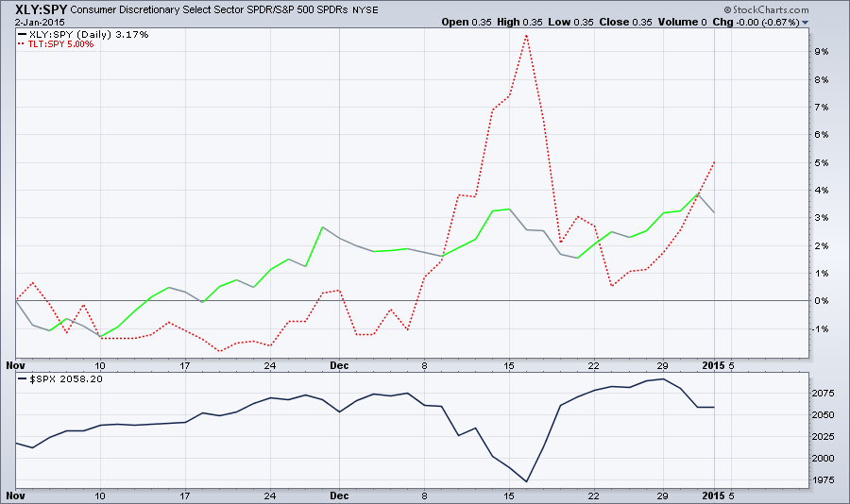Image resolution: width=850 pixels, height=504 pixels.
Task: Click the StockCharts.com copyright text
Action: 767,9
